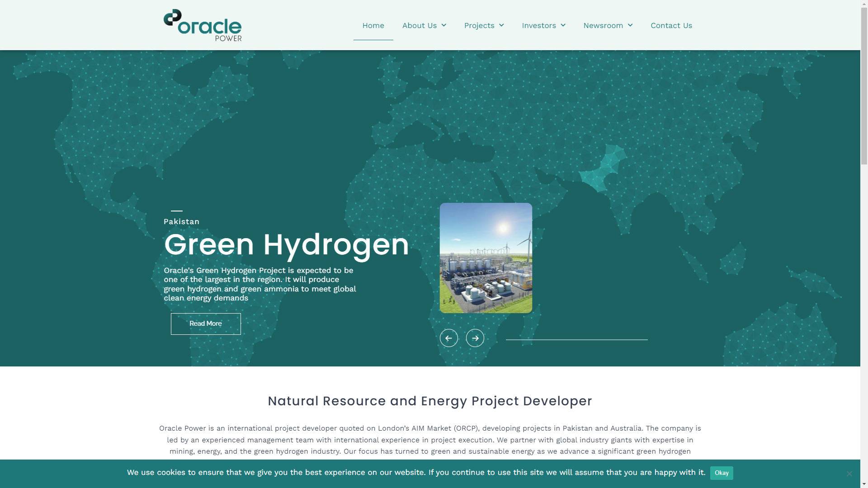868x488 pixels.
Task: Go to previous slide with left arrow
Action: tap(449, 338)
